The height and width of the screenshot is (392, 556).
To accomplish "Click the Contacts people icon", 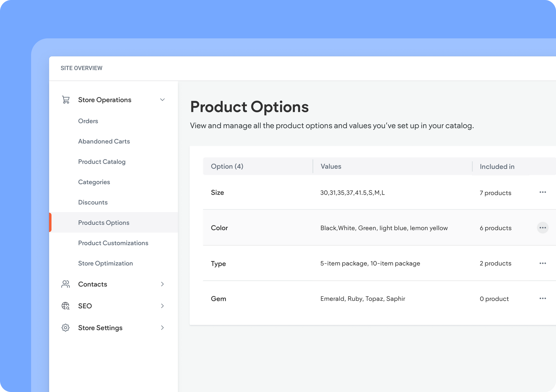I will click(66, 284).
